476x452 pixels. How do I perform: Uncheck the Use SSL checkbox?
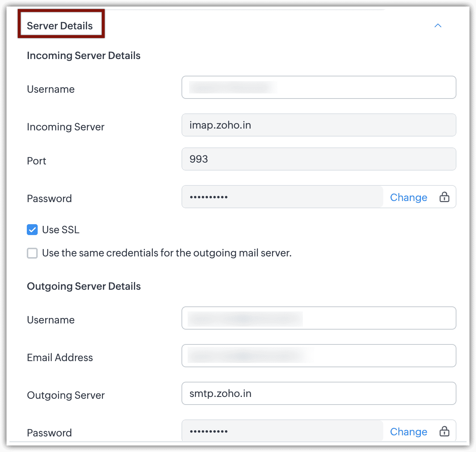point(32,230)
